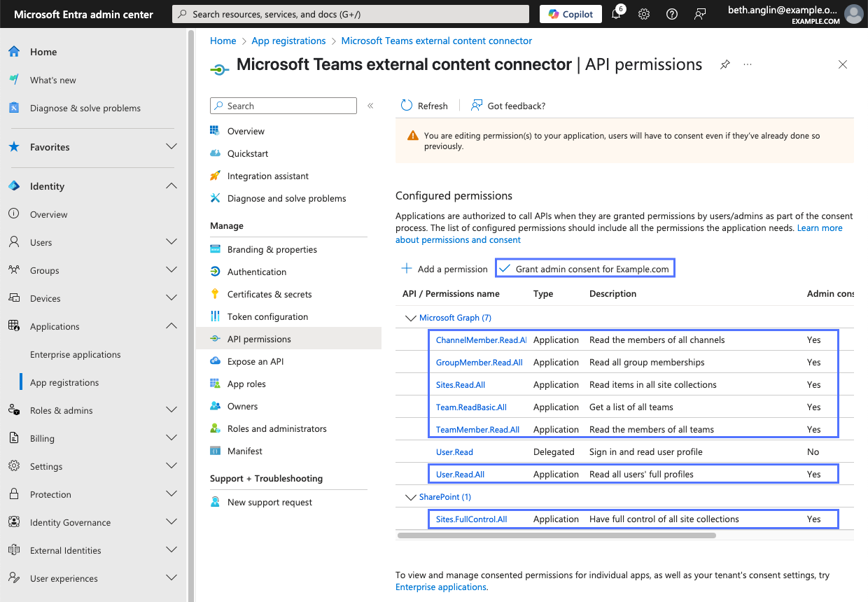The height and width of the screenshot is (602, 868).
Task: Open the settings gear in top bar
Action: coord(644,14)
